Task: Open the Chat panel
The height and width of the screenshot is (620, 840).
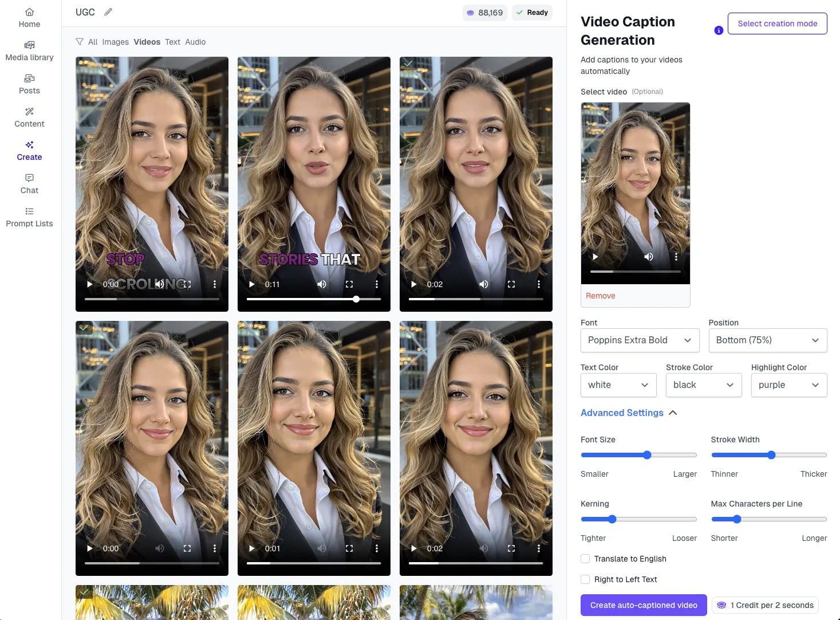Action: pos(29,184)
